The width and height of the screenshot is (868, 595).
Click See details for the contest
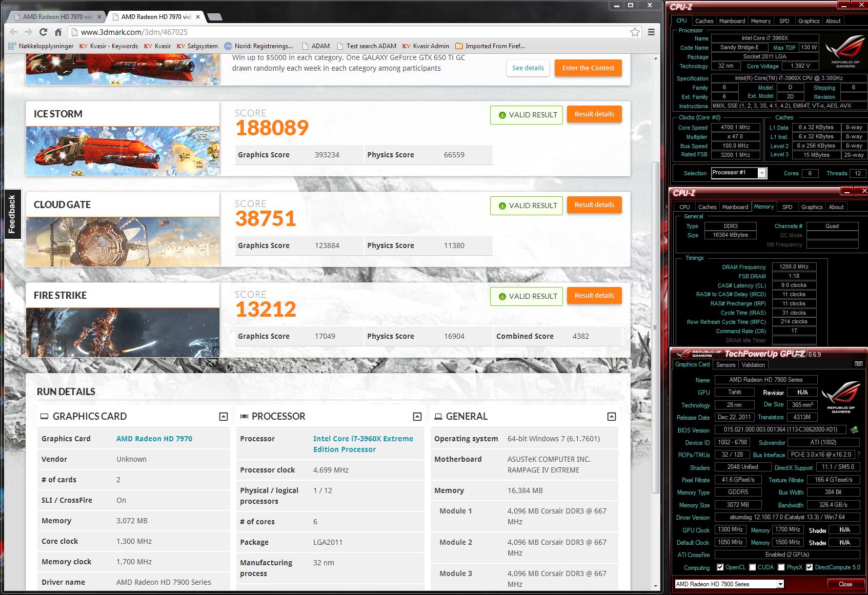pyautogui.click(x=528, y=68)
